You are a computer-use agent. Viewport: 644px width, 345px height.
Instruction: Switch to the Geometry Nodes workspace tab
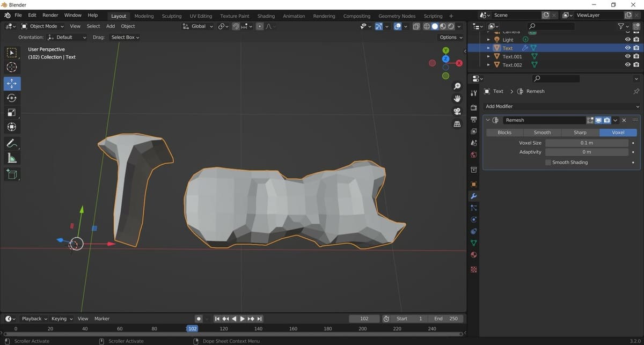(397, 16)
